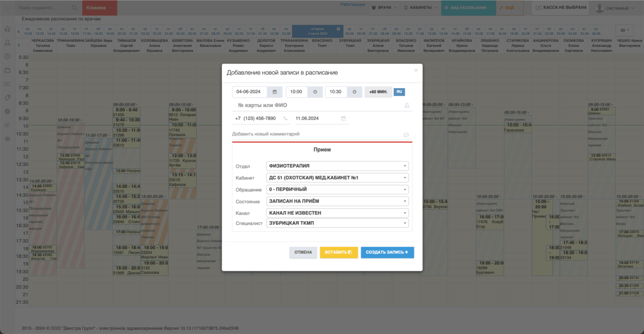Screen dimensions: 644x334
Task: Open the sidebar tag icon
Action: tap(7, 97)
